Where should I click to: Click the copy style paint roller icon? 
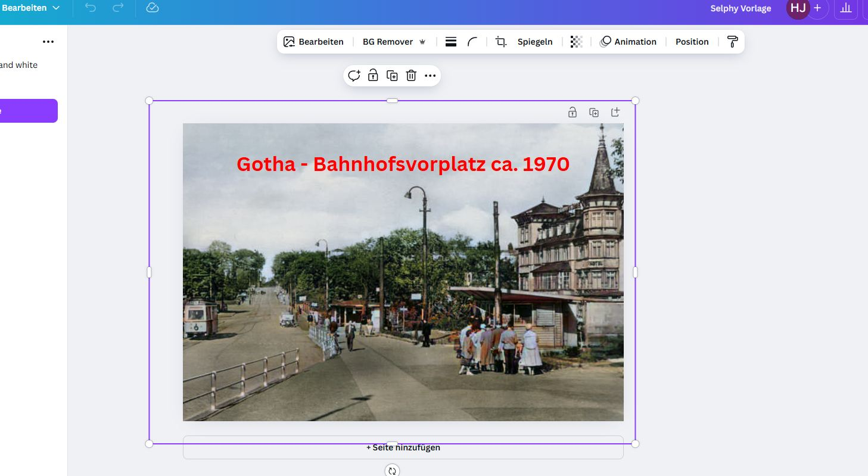click(733, 42)
